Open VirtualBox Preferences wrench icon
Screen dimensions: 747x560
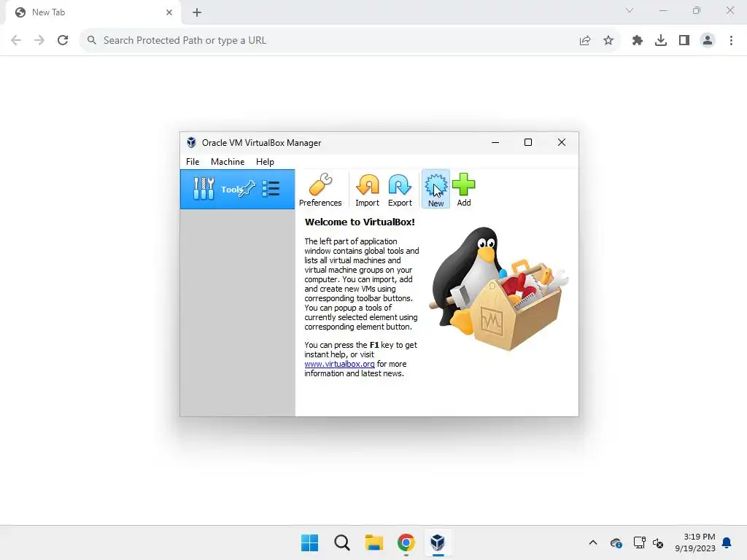(x=320, y=184)
